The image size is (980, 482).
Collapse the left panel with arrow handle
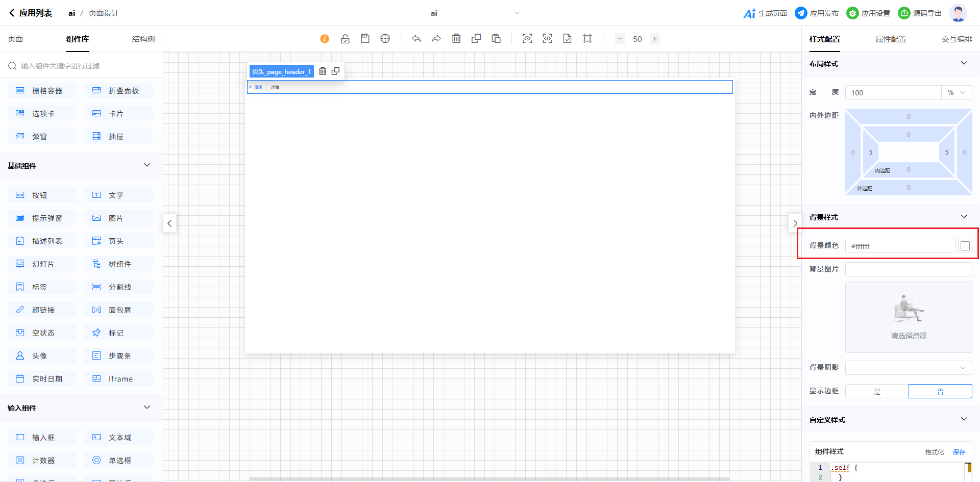[x=169, y=223]
